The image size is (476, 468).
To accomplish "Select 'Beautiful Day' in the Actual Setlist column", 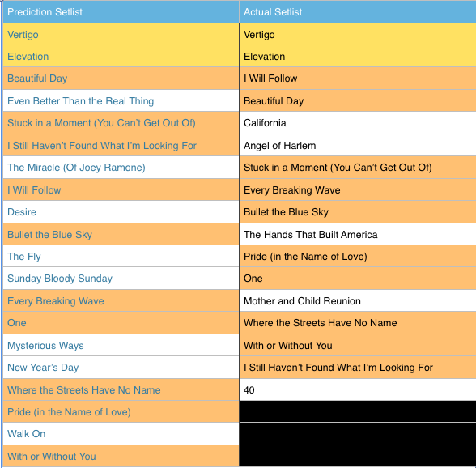I will click(x=358, y=101).
